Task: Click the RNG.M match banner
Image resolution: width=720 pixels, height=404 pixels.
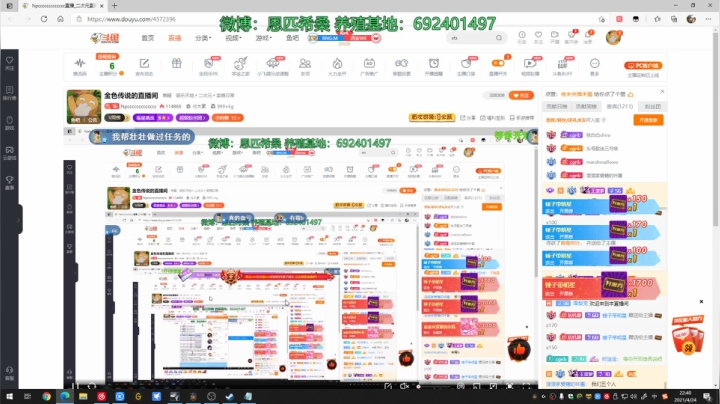Action: click(x=344, y=38)
